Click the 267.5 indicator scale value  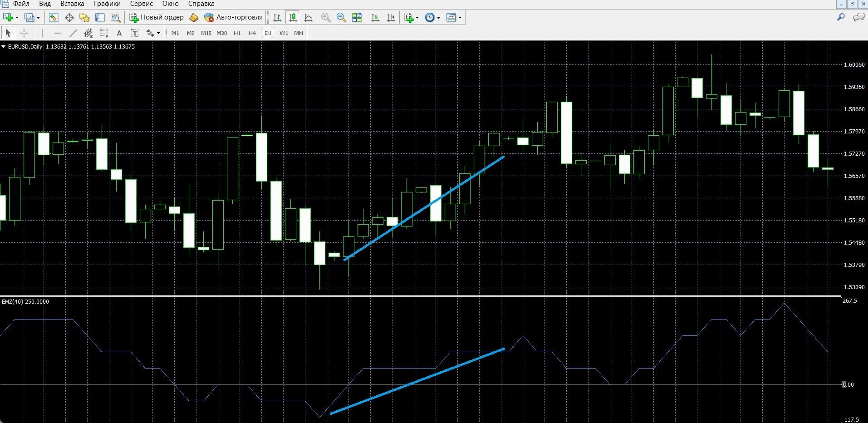[x=850, y=301]
